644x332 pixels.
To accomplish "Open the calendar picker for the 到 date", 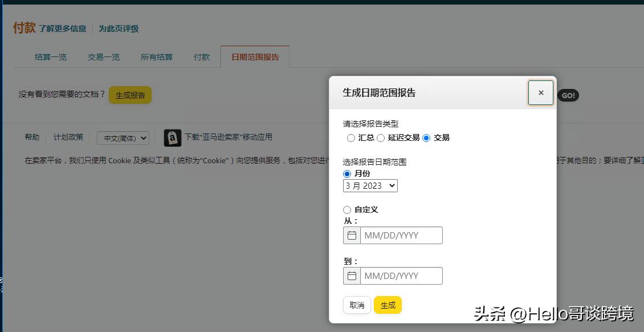I will [x=352, y=276].
